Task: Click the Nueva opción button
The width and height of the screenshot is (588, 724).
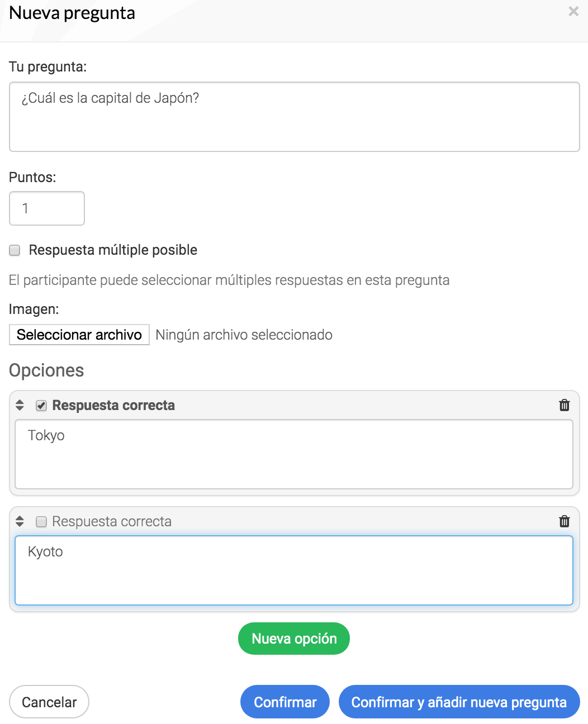Action: [x=294, y=639]
